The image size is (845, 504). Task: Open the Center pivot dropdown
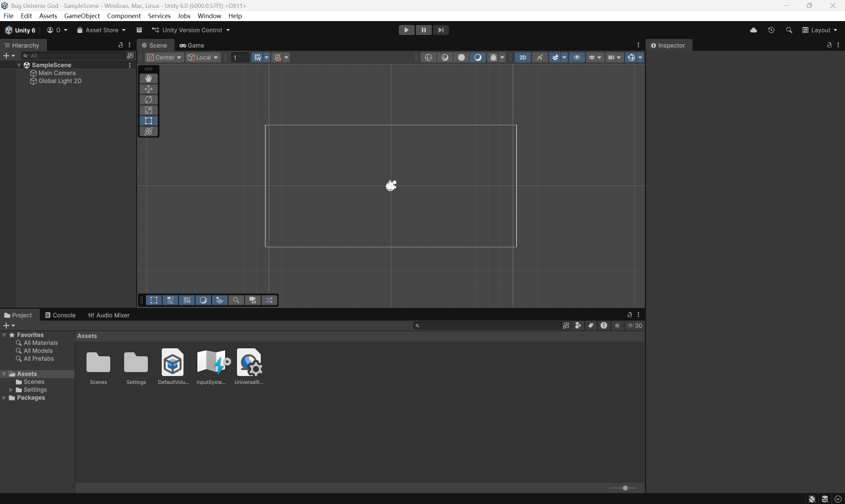[164, 57]
